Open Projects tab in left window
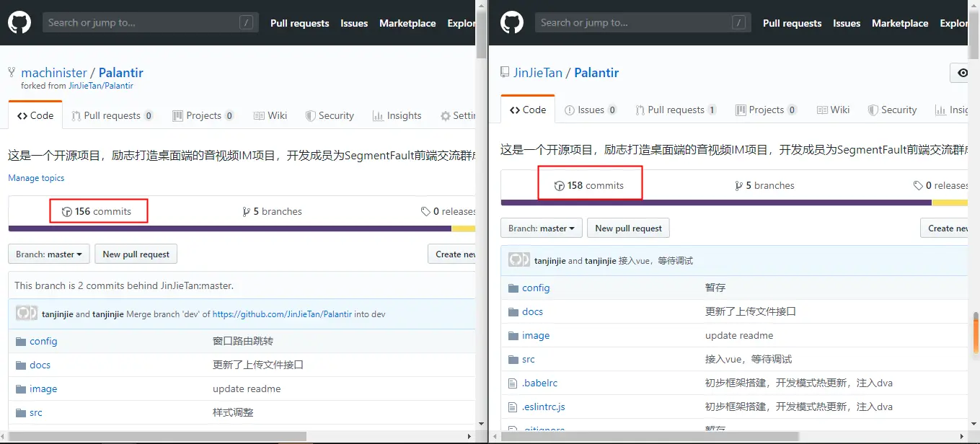Viewport: 980px width, 444px height. pos(203,115)
